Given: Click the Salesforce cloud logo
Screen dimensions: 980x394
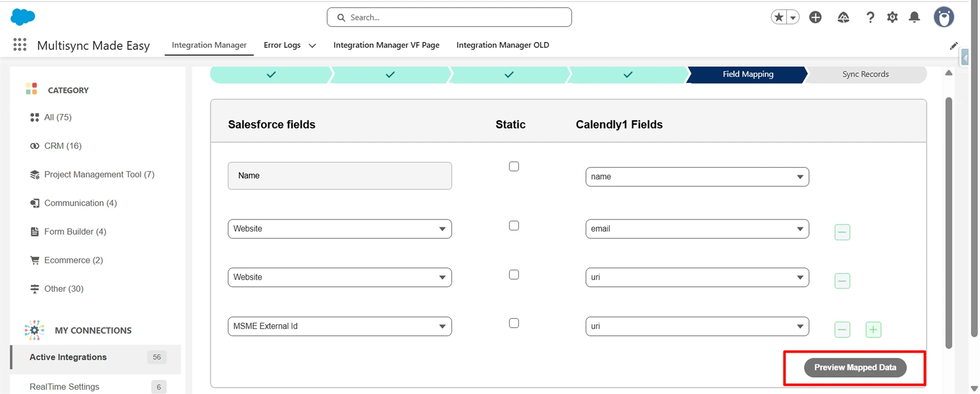Looking at the screenshot, I should (23, 17).
